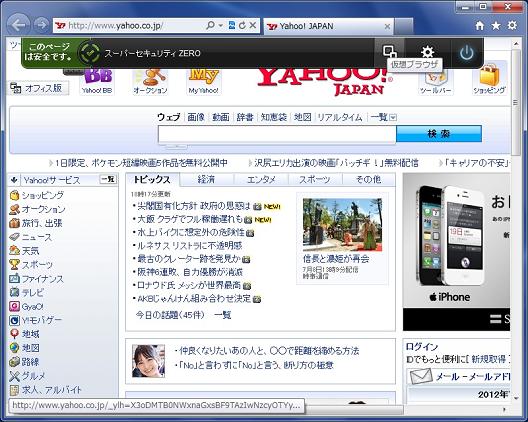
Task: Click the compatibility view icon in address bar
Action: (232, 25)
